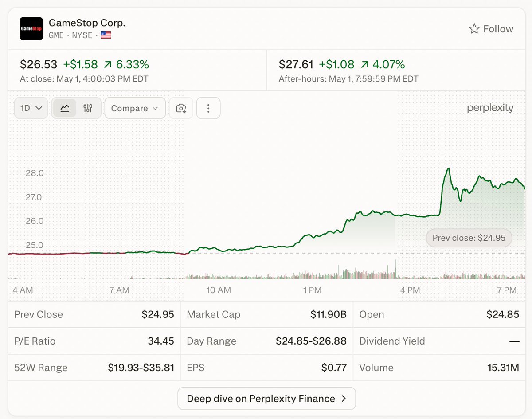Screen dimensions: 532x419
Task: Click the Dividend Yield label
Action: (392, 341)
